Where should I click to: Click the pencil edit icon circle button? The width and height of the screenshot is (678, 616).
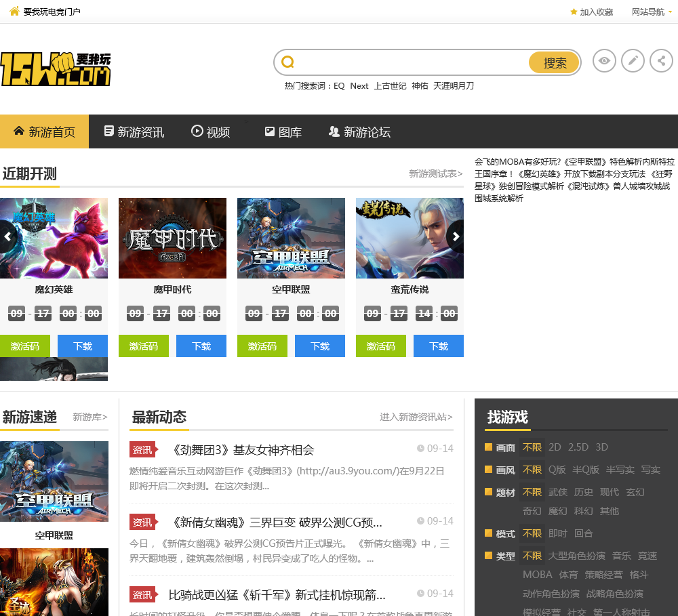click(633, 60)
